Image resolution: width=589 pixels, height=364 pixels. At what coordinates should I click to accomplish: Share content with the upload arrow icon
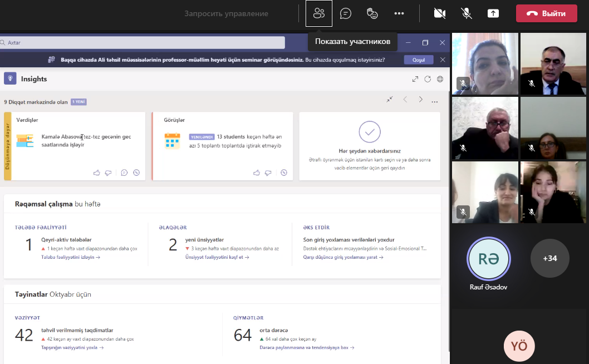pos(493,13)
